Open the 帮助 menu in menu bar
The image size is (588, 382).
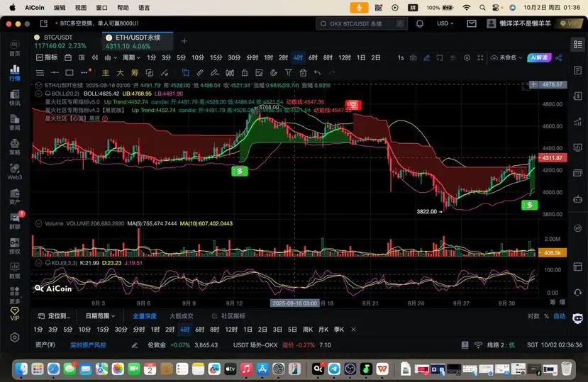tap(123, 8)
